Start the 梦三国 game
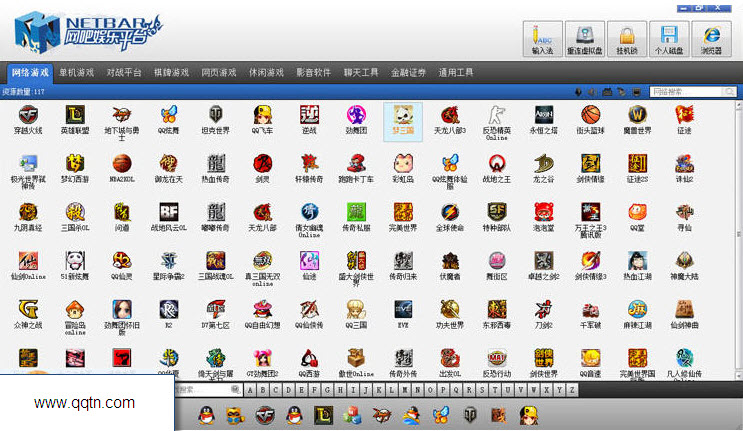 pyautogui.click(x=403, y=115)
